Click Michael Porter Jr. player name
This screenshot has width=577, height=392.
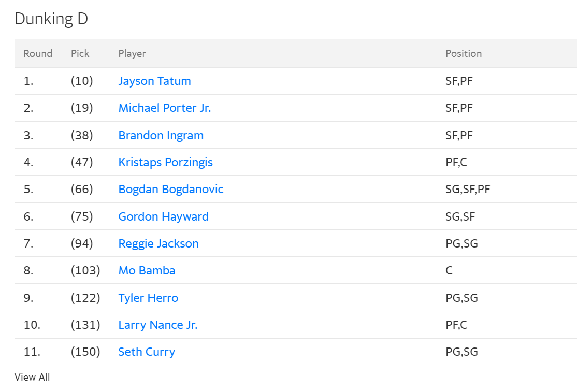point(164,108)
